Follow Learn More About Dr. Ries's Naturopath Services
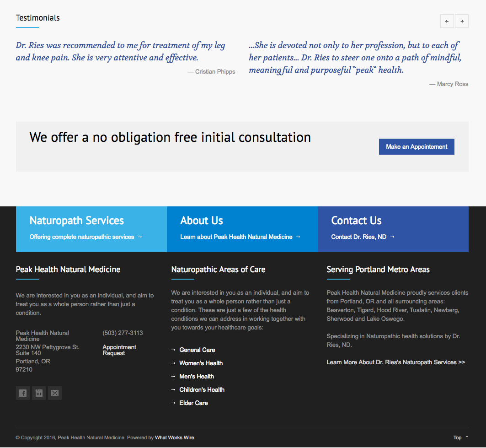The height and width of the screenshot is (448, 486). tap(396, 362)
